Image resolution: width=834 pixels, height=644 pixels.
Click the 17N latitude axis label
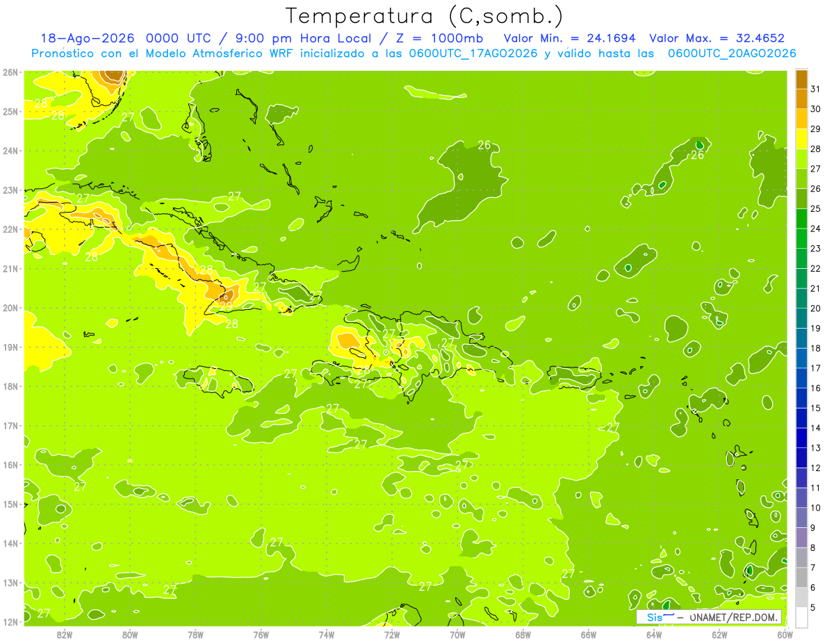point(11,426)
